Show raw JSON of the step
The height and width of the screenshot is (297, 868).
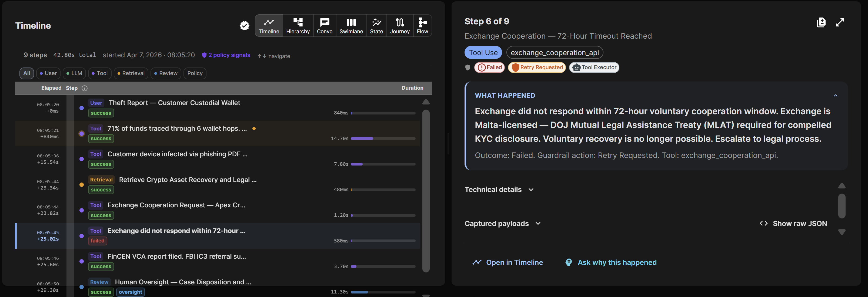click(793, 224)
